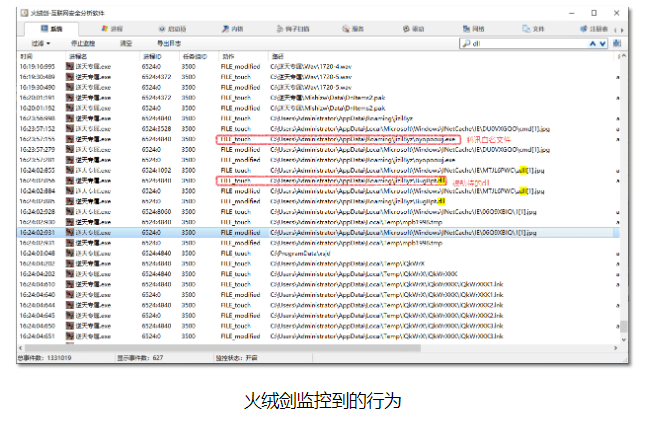652x431 pixels.
Task: Click status text 总事件数: 1331019
Action: point(44,357)
